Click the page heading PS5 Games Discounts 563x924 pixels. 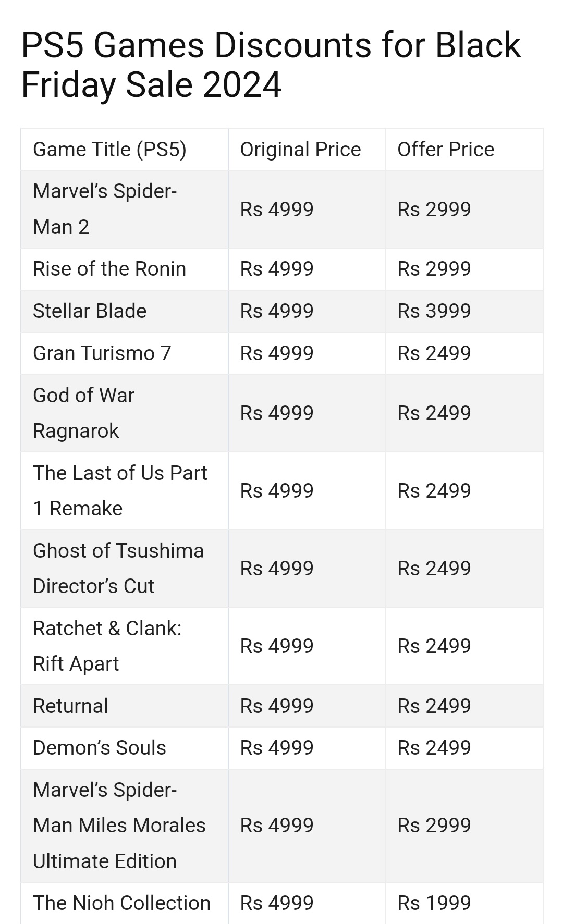point(271,65)
